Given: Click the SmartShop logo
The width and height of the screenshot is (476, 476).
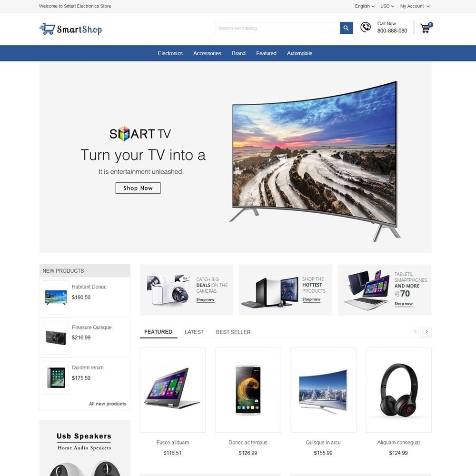Looking at the screenshot, I should pyautogui.click(x=71, y=29).
